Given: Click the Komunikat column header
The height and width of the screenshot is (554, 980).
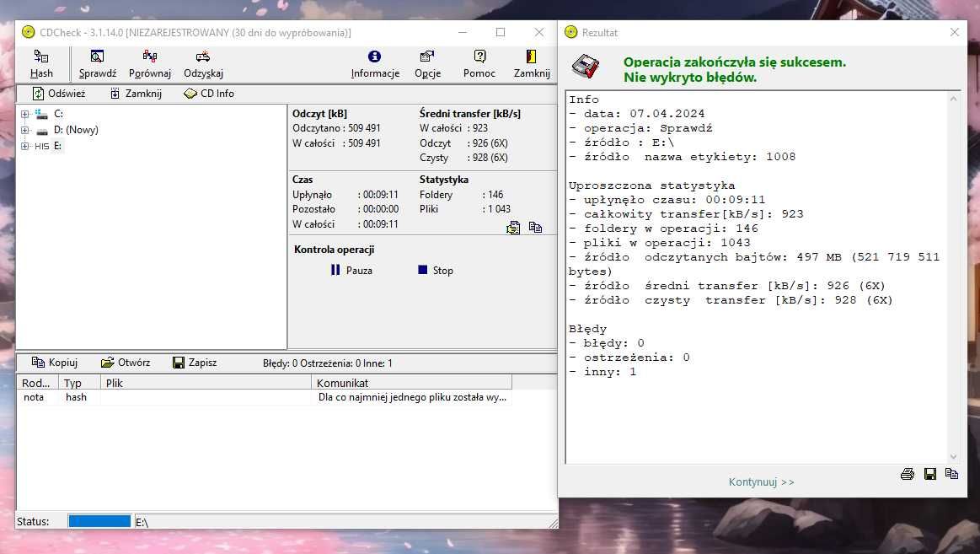Looking at the screenshot, I should tap(412, 383).
